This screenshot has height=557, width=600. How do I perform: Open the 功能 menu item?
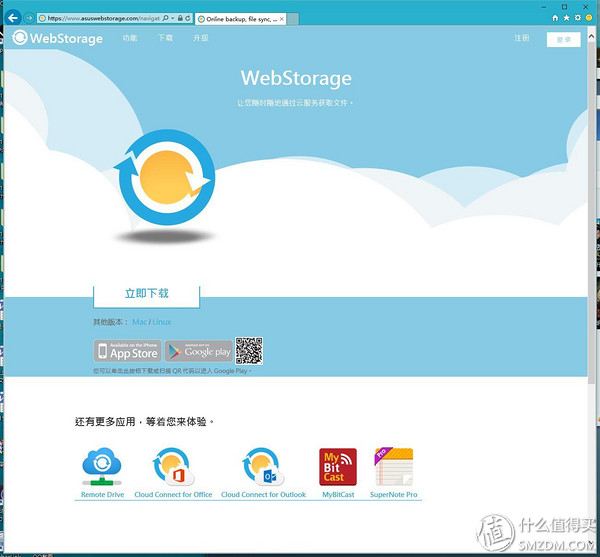130,38
